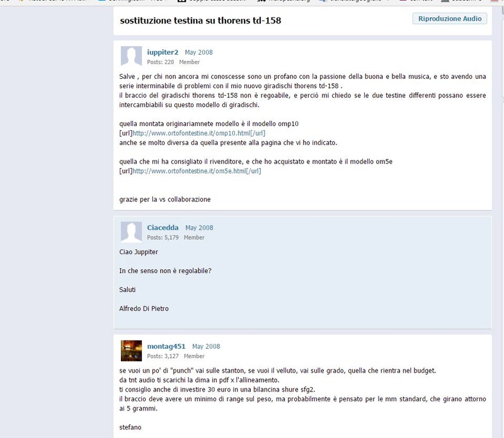The height and width of the screenshot is (438, 504).
Task: Click the Posts: 220 count under iuppiter2
Action: click(161, 62)
